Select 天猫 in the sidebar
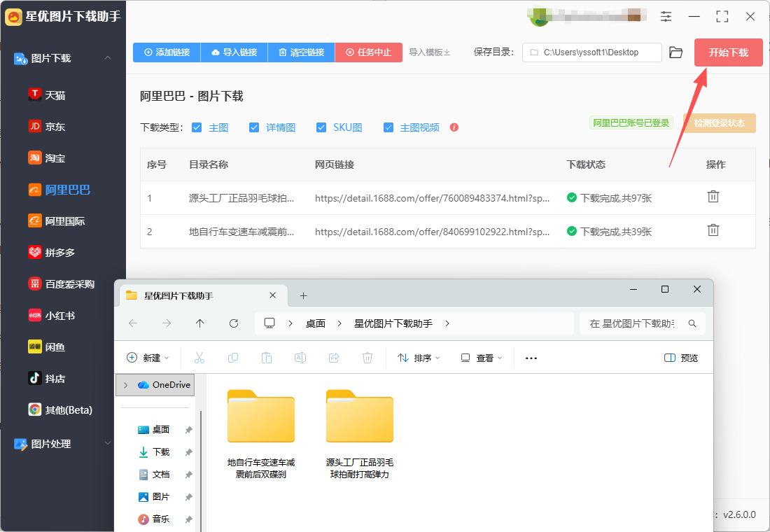770x532 pixels. (x=55, y=95)
